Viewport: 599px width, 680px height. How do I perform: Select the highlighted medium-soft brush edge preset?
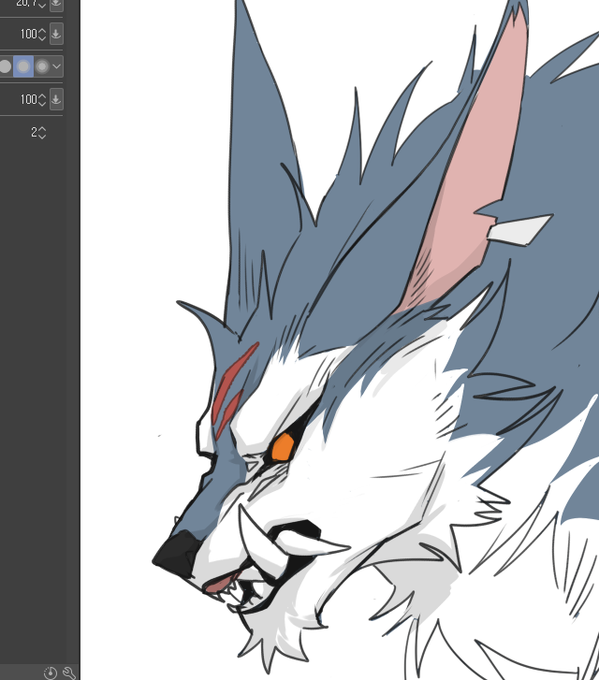(23, 66)
